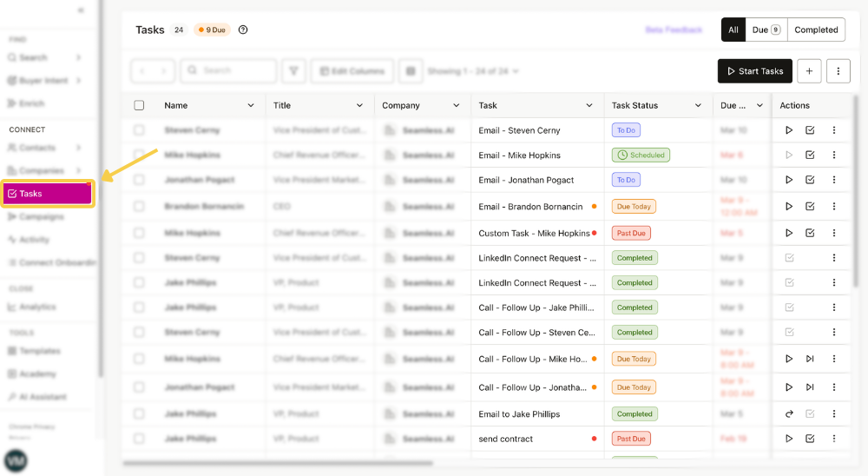Skip the Call - Follow Up - Mike Ho... task
The height and width of the screenshot is (476, 868).
[810, 359]
